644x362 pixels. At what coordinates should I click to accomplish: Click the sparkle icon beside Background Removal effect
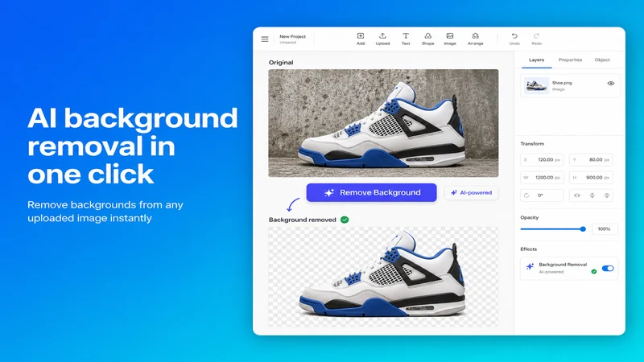(x=530, y=267)
